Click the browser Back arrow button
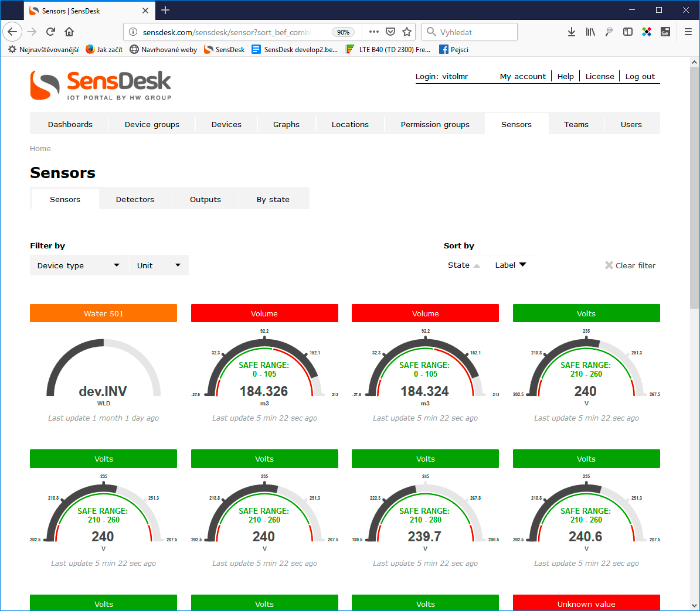Screen dimensions: 700x611 coord(12,32)
